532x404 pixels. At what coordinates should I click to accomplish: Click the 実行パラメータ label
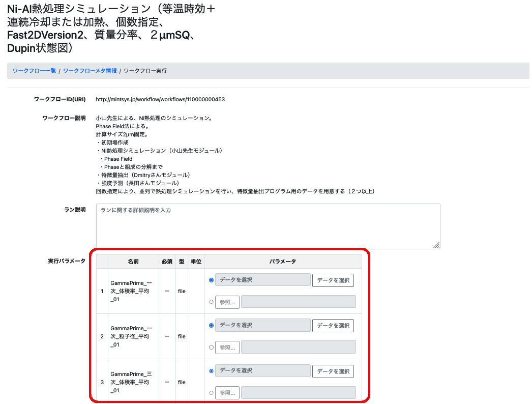[67, 261]
